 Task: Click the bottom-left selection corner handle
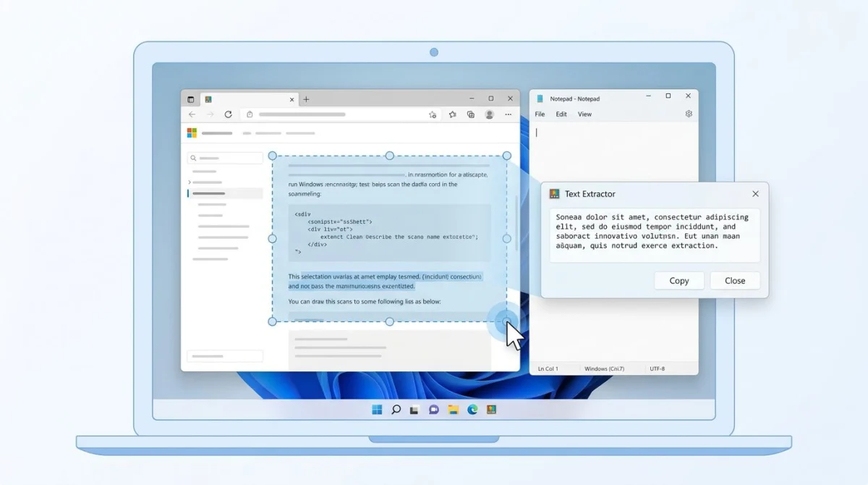(273, 321)
